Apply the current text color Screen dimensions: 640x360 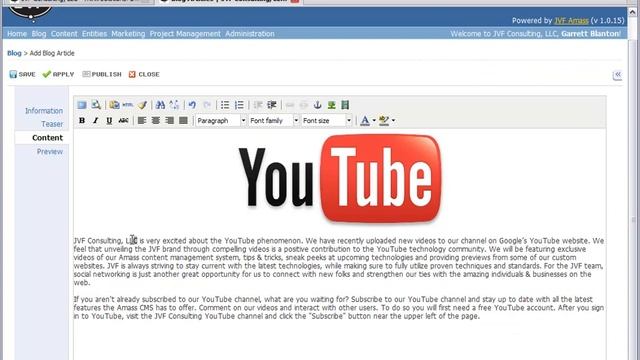tap(365, 120)
